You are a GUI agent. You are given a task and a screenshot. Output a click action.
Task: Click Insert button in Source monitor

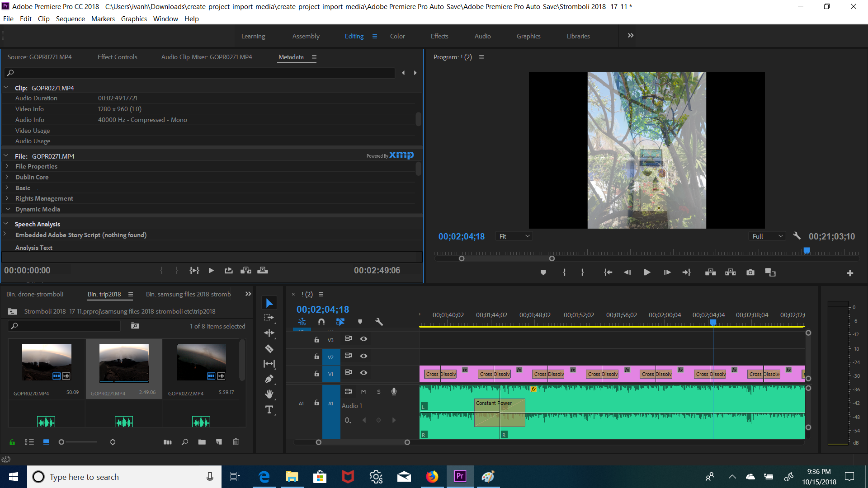point(246,270)
